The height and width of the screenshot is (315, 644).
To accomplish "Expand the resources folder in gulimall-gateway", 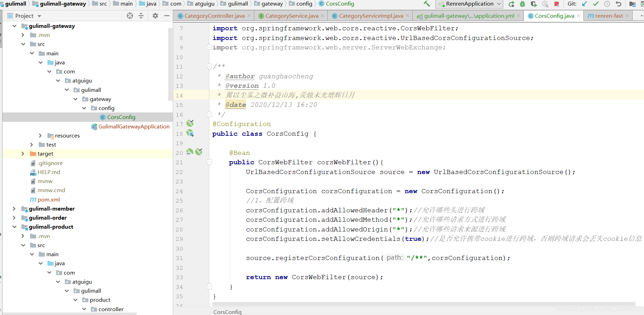I will click(40, 135).
